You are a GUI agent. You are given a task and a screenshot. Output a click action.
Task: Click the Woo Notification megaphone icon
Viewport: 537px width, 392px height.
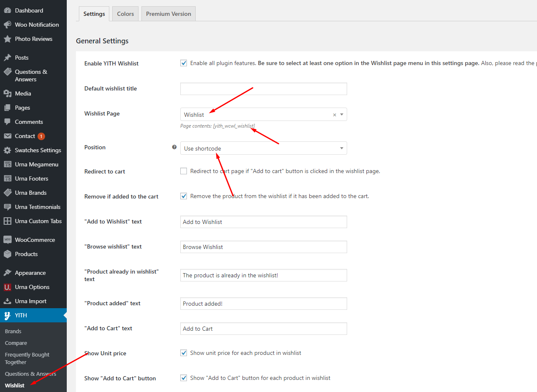pos(8,25)
